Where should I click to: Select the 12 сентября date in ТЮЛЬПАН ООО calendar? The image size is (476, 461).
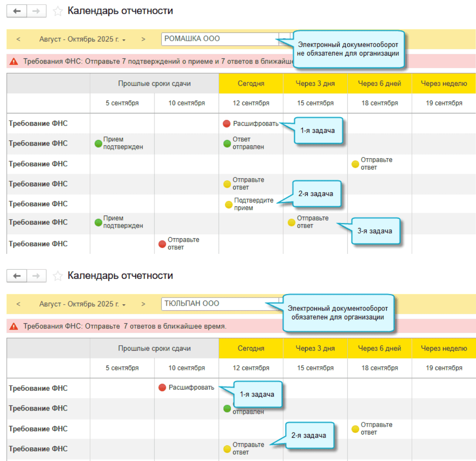tap(251, 368)
